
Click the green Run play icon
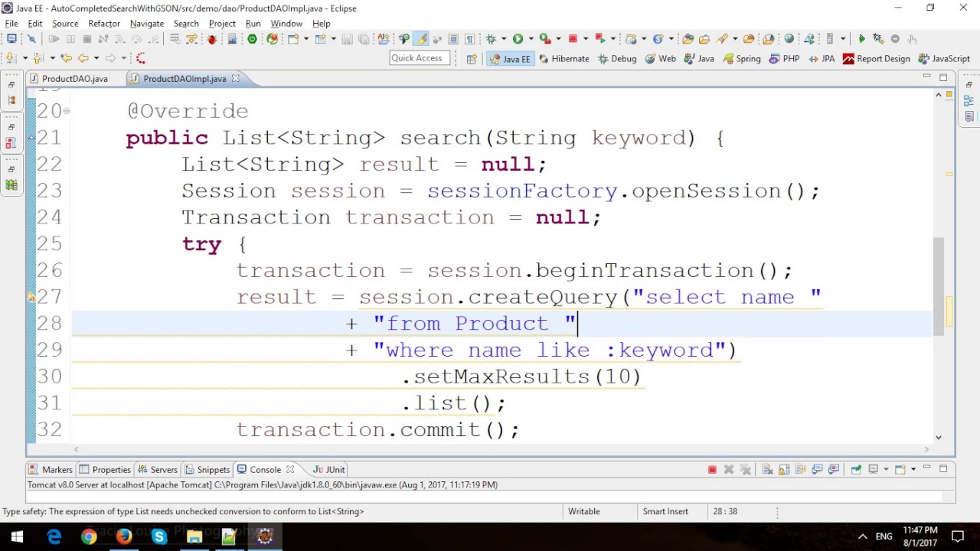pos(518,38)
